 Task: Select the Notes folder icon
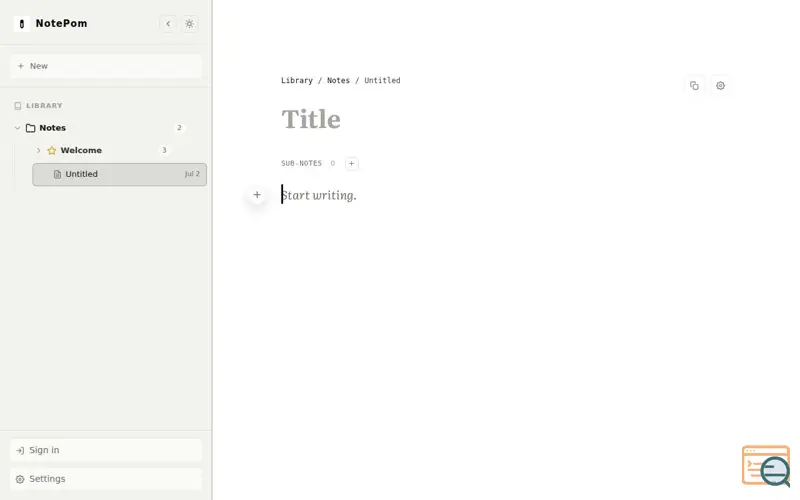(31, 128)
